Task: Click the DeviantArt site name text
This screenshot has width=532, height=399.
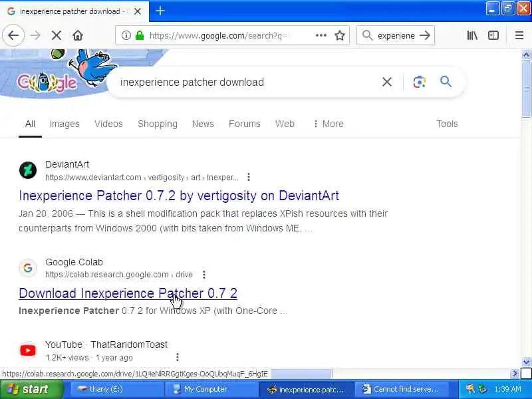Action: 67,164
